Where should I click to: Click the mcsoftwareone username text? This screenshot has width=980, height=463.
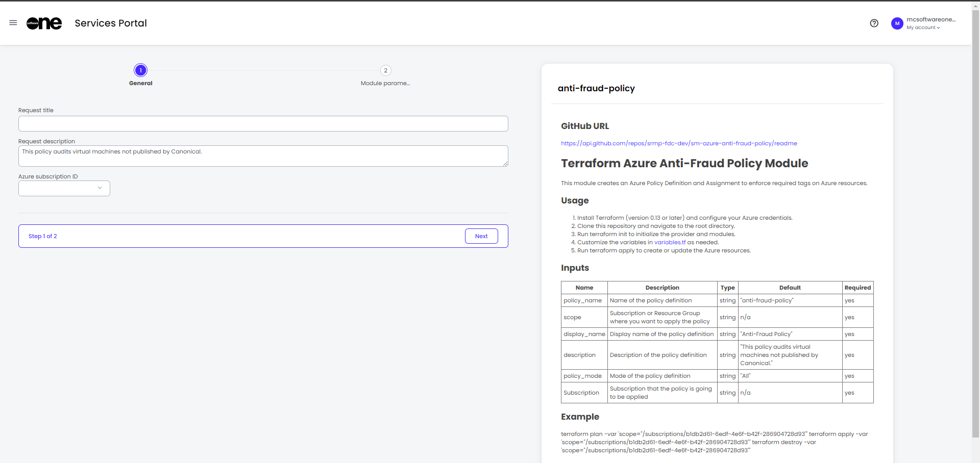930,19
